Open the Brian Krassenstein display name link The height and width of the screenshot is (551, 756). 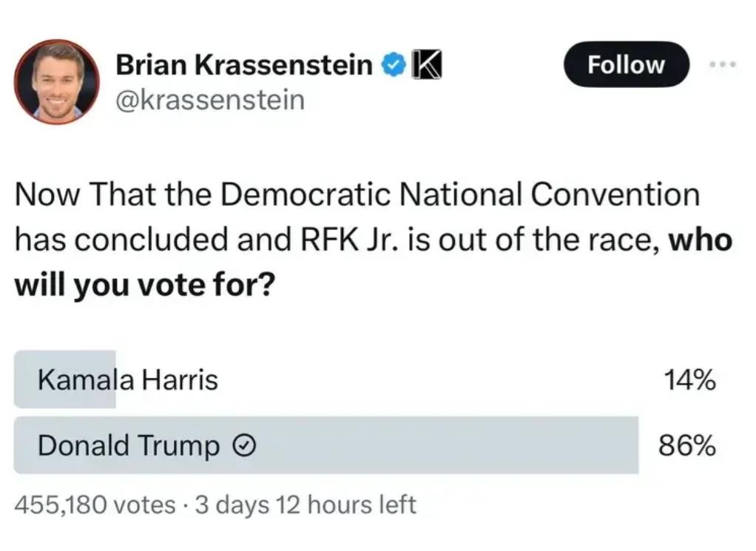[x=244, y=64]
